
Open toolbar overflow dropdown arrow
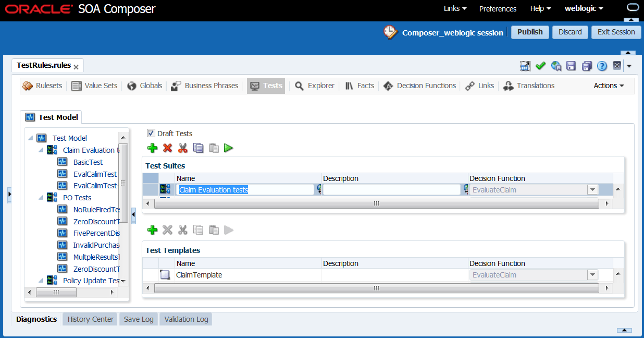click(x=629, y=66)
